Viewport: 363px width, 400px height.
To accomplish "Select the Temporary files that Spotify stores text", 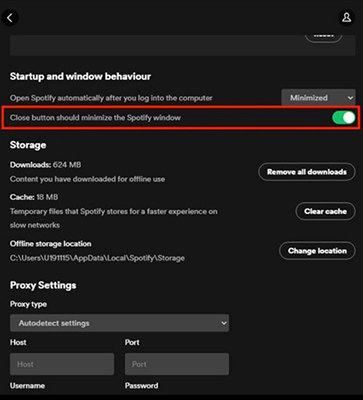I will click(114, 218).
